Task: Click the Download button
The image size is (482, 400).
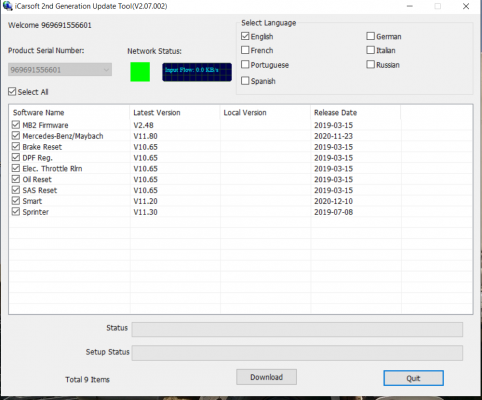Action: (x=266, y=377)
